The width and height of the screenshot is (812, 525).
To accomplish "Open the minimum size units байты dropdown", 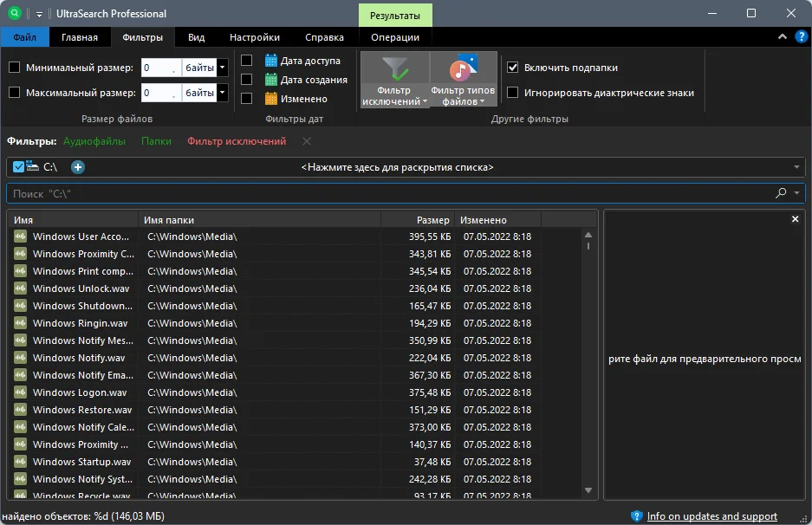I will 222,68.
